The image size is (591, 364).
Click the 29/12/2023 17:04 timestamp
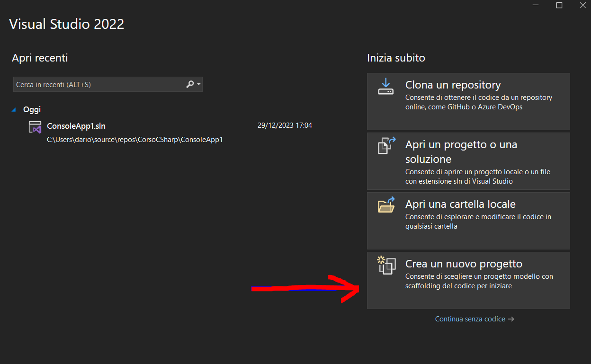point(285,125)
